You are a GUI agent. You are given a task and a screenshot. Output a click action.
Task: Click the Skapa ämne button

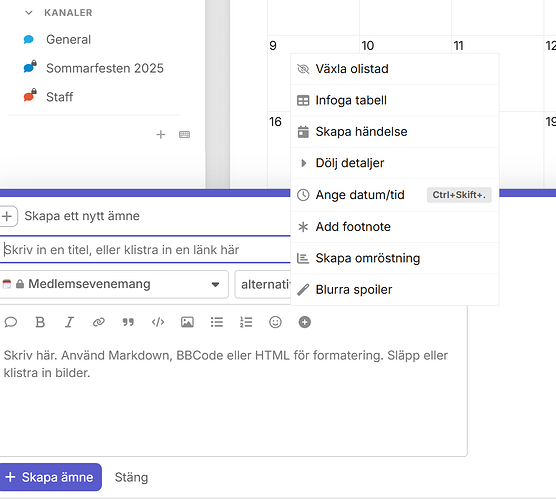point(50,477)
